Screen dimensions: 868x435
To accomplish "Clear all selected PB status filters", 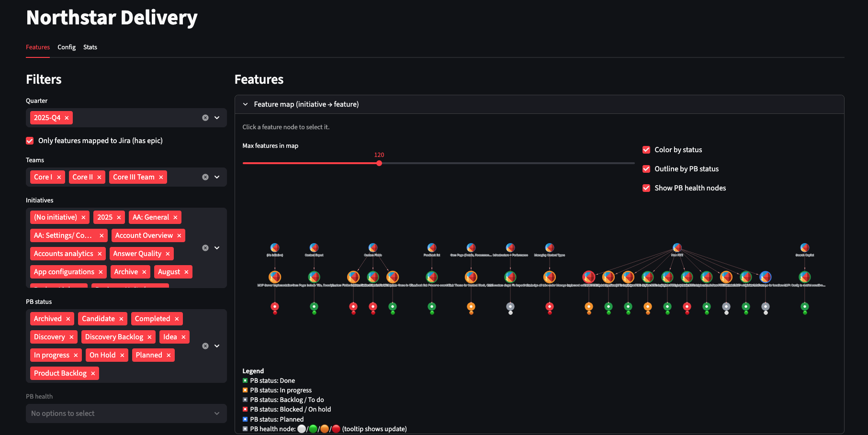I will (205, 346).
